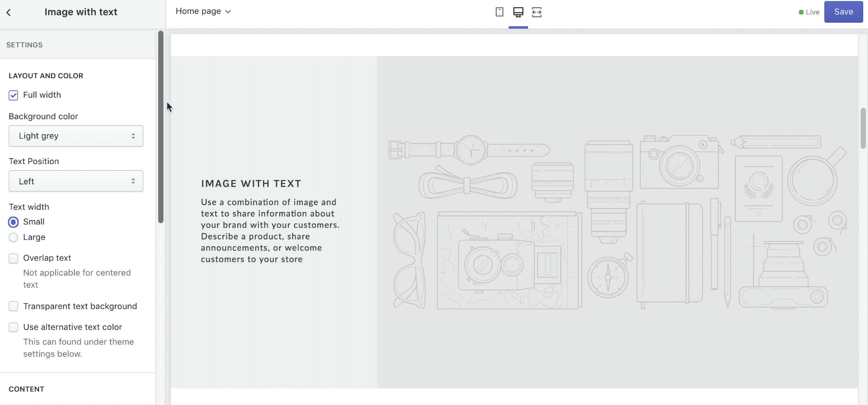Viewport: 868px width, 405px height.
Task: Click the placeholder paragraph text in preview
Action: (x=270, y=231)
